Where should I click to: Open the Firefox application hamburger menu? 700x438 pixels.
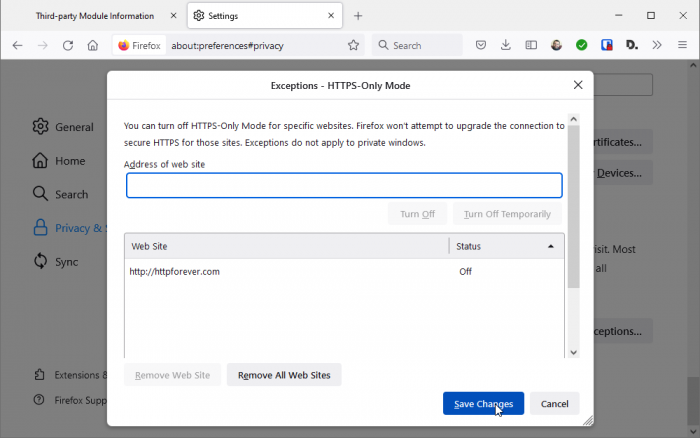(x=682, y=45)
